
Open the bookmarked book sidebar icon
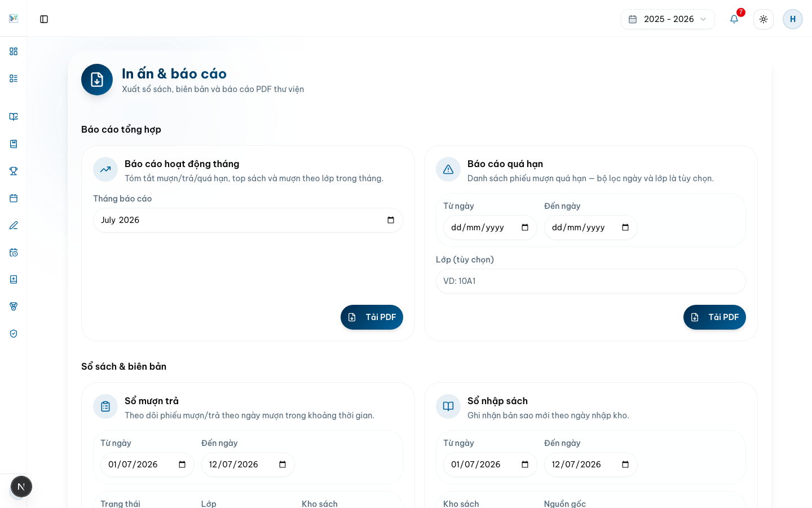14,144
